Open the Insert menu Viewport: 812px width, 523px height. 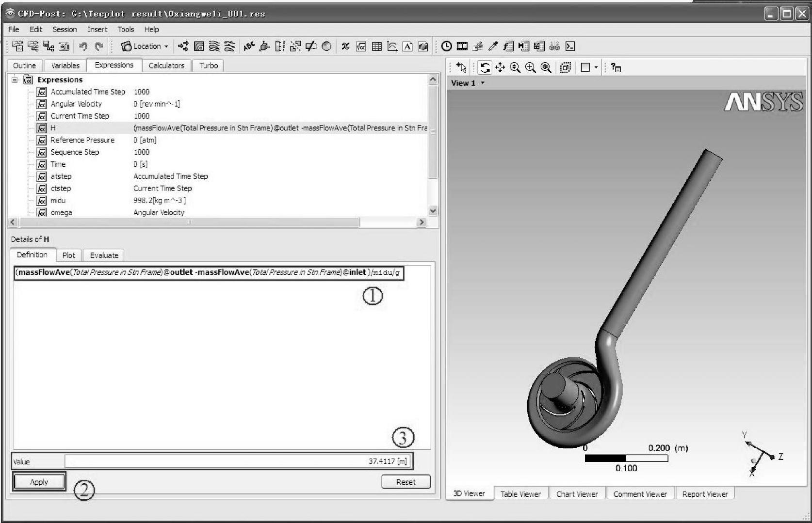(x=97, y=29)
